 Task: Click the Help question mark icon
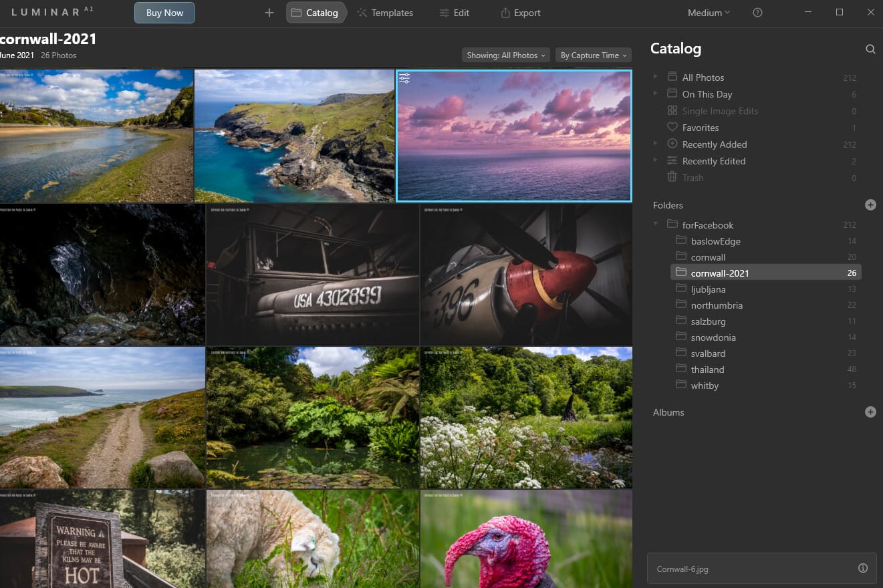click(x=757, y=12)
